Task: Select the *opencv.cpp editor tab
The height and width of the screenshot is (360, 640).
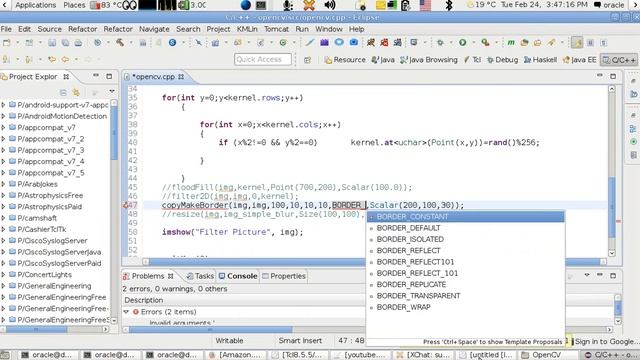Action: (153, 77)
